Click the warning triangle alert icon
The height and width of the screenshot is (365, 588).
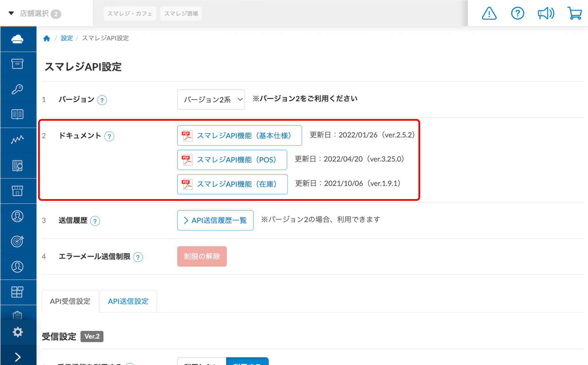click(489, 13)
